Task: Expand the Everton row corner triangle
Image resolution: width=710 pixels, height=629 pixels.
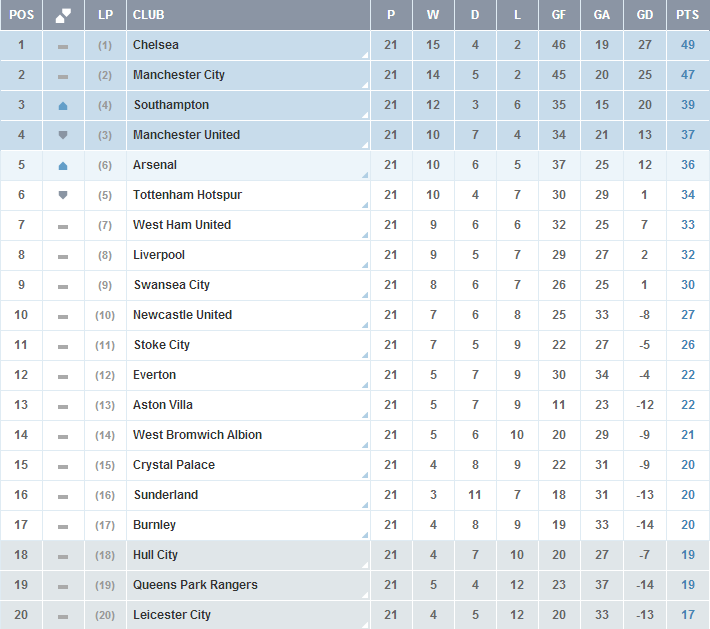Action: point(364,386)
